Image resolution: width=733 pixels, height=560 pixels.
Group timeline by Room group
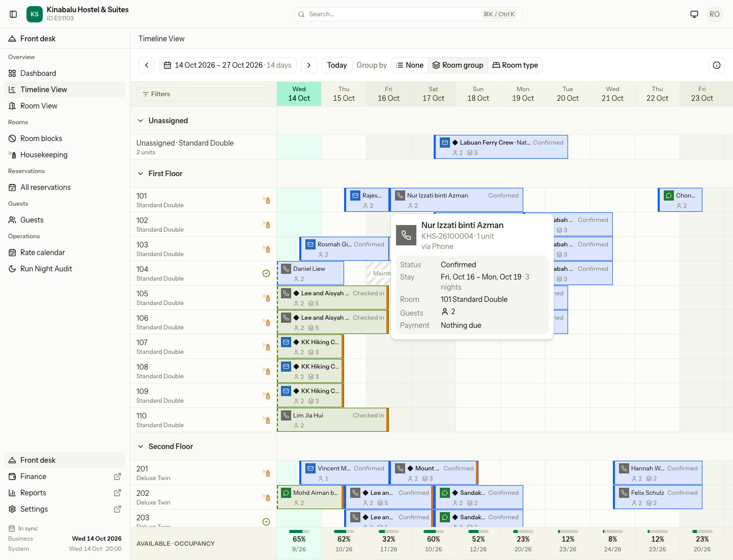point(458,65)
